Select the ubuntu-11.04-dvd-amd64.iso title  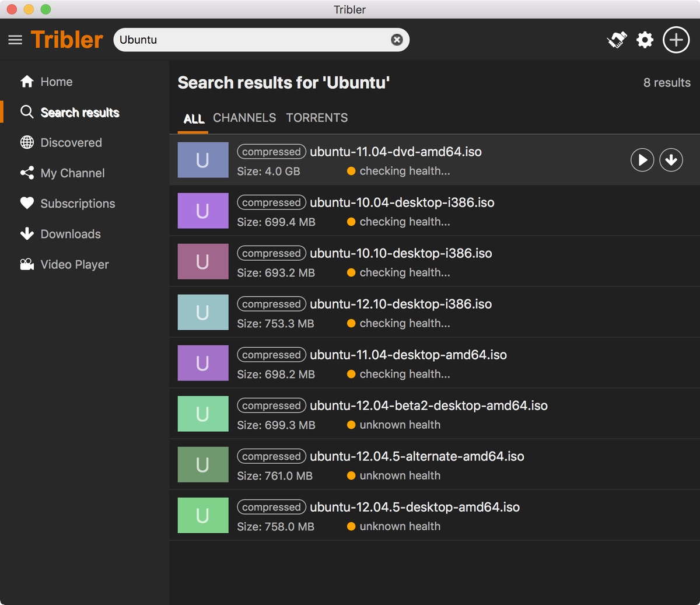[395, 152]
